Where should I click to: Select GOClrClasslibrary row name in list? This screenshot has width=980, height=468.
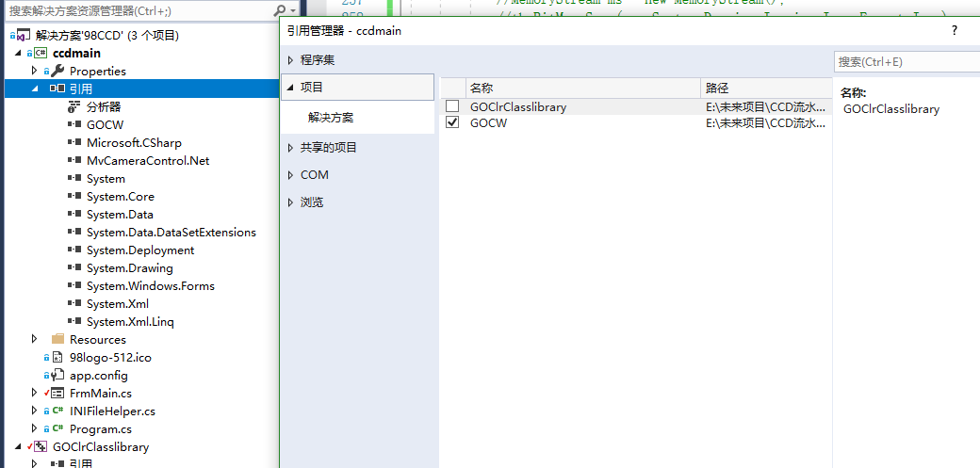tap(518, 106)
